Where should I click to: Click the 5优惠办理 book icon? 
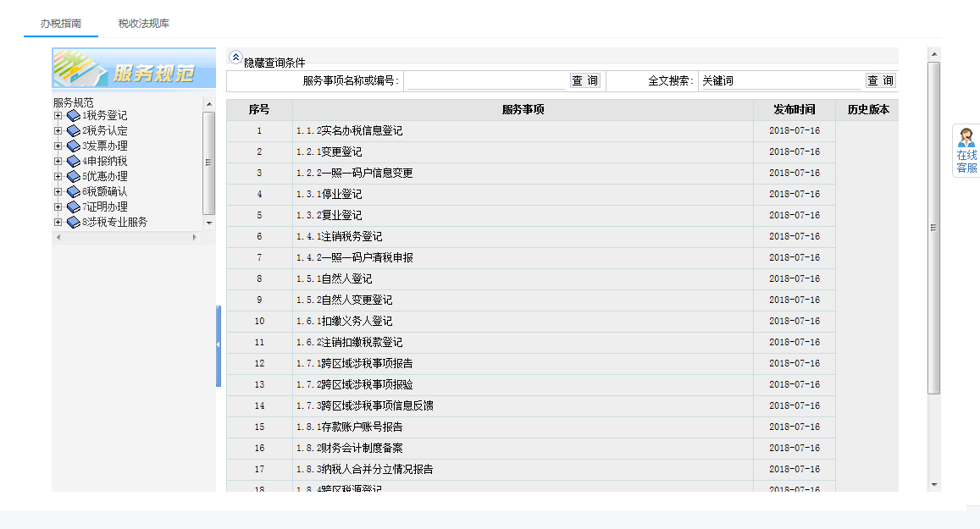pos(73,176)
